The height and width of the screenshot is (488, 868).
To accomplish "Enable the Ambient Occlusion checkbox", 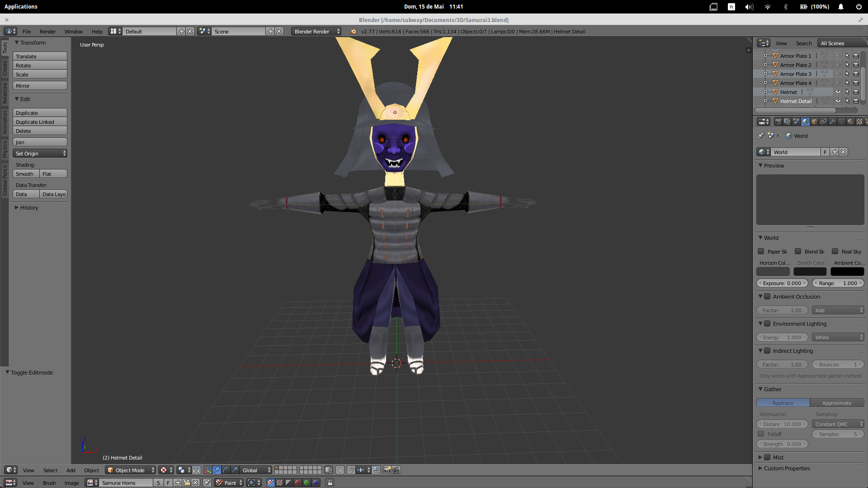I will [x=767, y=296].
